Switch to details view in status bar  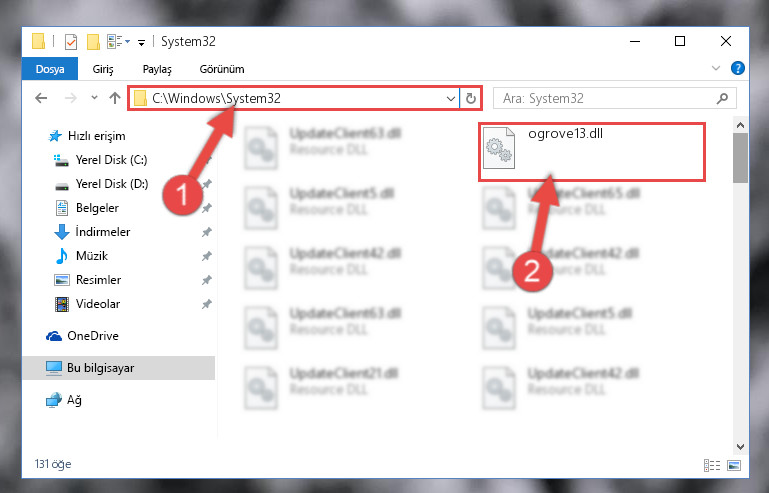click(x=712, y=465)
